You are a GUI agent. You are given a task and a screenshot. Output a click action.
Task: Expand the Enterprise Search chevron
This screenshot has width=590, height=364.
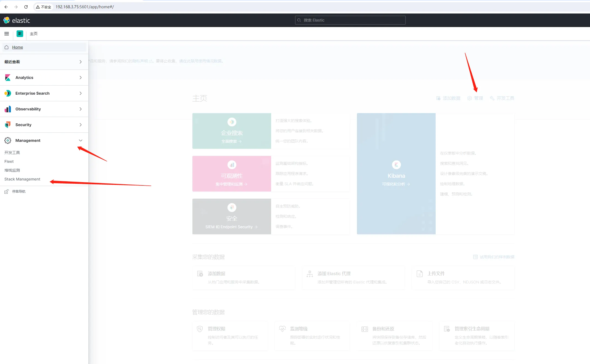(81, 93)
